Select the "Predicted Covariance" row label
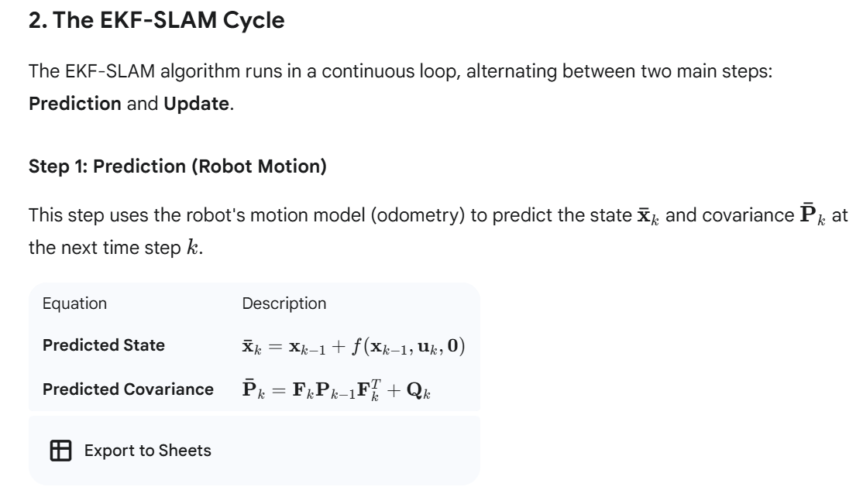 [x=128, y=389]
